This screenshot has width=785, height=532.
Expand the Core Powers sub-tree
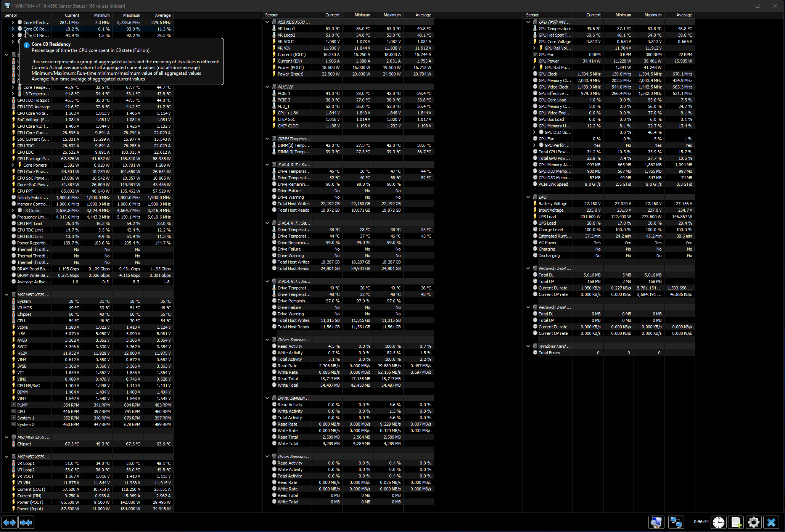13,165
